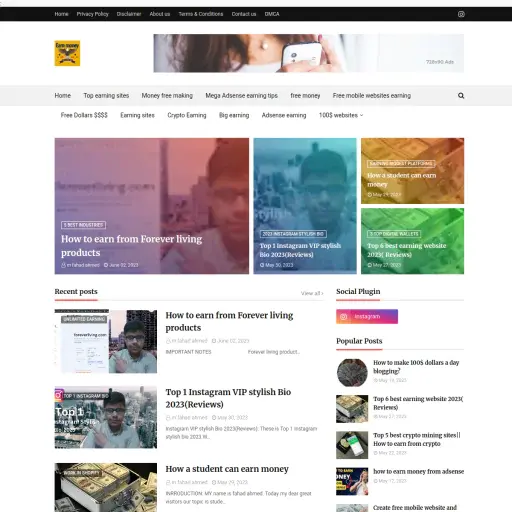Open popular post Top 6 best earning website
The width and height of the screenshot is (512, 512).
coord(418,403)
